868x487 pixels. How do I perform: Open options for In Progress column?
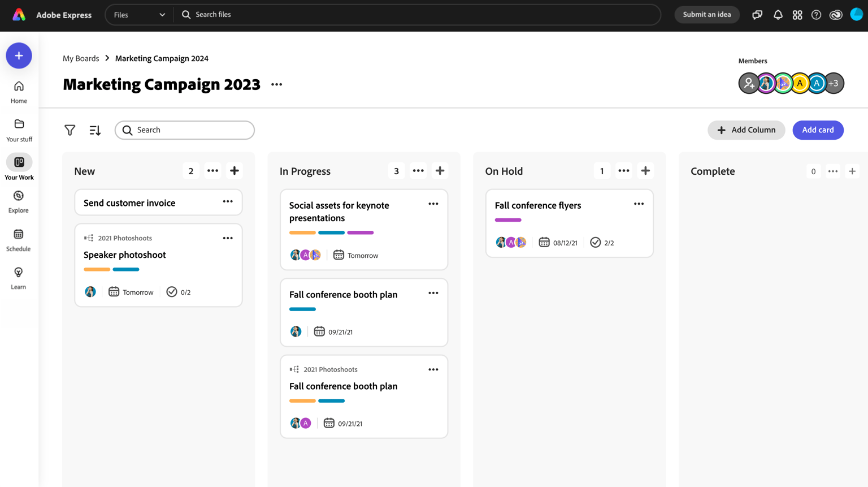point(418,171)
